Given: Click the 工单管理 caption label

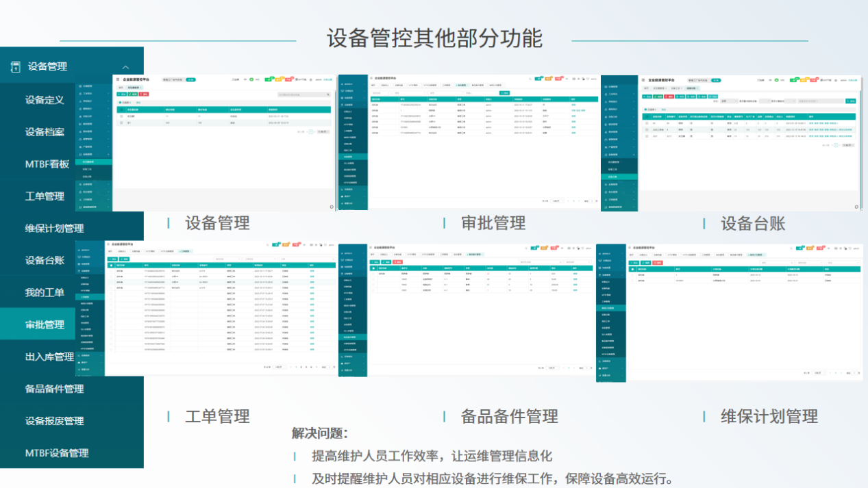Looking at the screenshot, I should pos(217,415).
